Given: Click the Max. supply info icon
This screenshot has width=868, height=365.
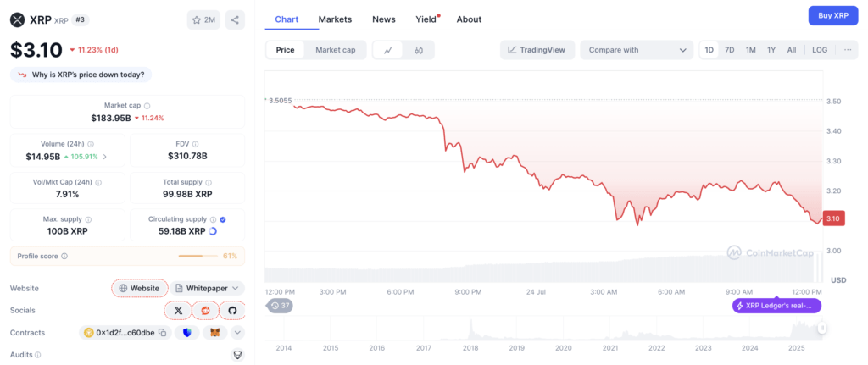Looking at the screenshot, I should tap(88, 219).
